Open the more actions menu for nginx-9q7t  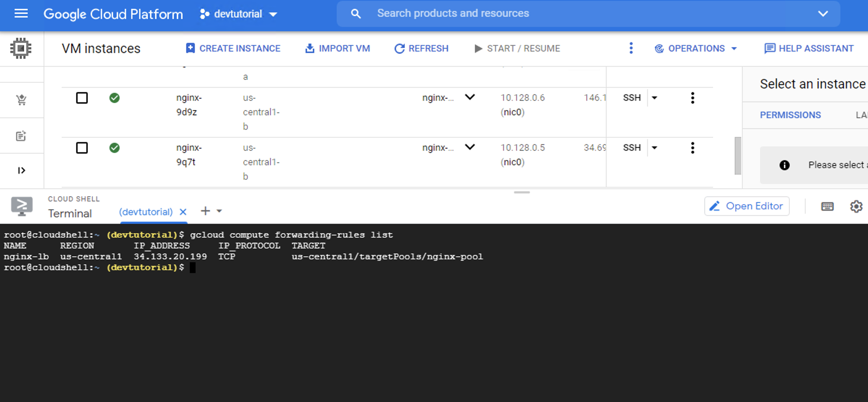(x=692, y=148)
